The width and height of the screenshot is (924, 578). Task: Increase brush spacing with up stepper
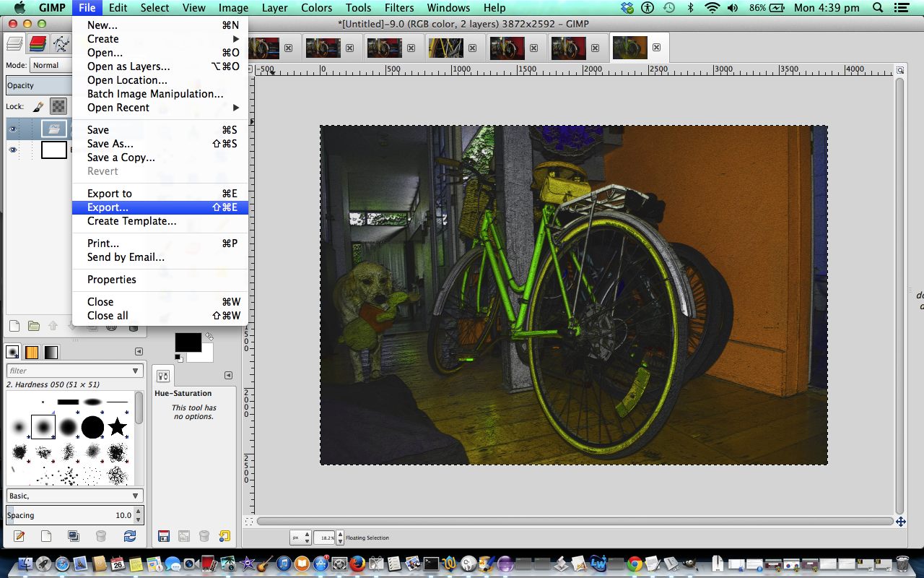139,512
